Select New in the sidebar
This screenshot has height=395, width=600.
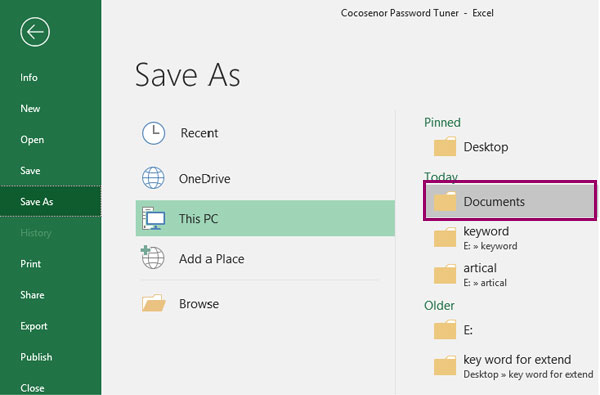point(30,108)
